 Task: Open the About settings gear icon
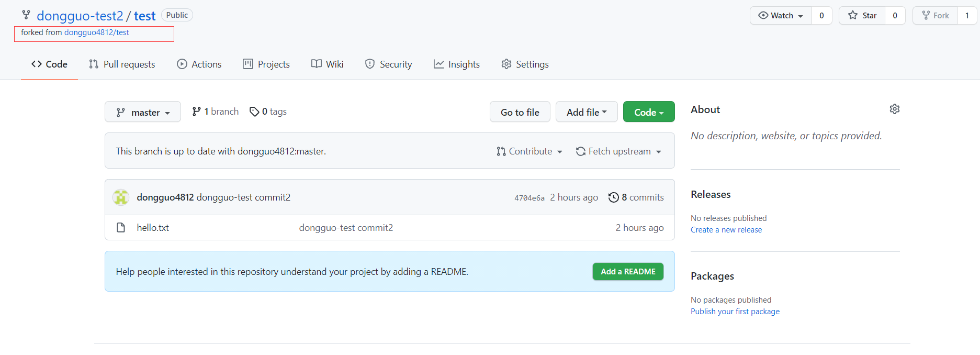[x=895, y=109]
